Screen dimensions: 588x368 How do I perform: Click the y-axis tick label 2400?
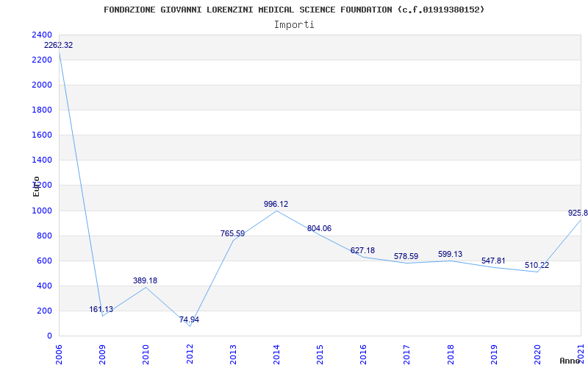tap(43, 35)
